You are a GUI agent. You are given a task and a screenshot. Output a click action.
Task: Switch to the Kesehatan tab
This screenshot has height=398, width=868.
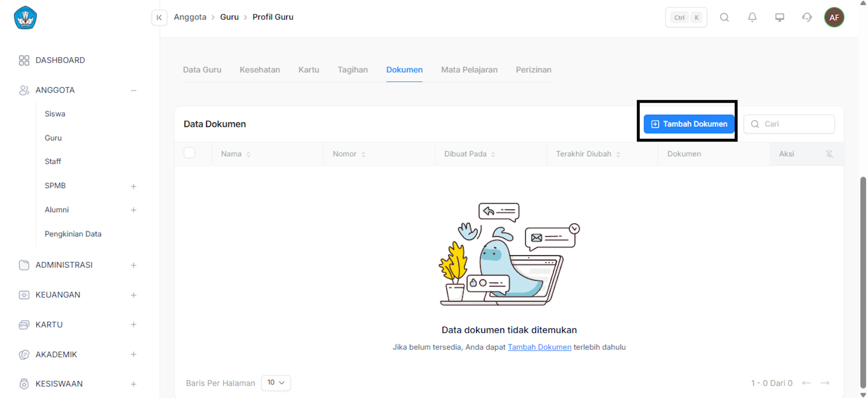click(260, 70)
